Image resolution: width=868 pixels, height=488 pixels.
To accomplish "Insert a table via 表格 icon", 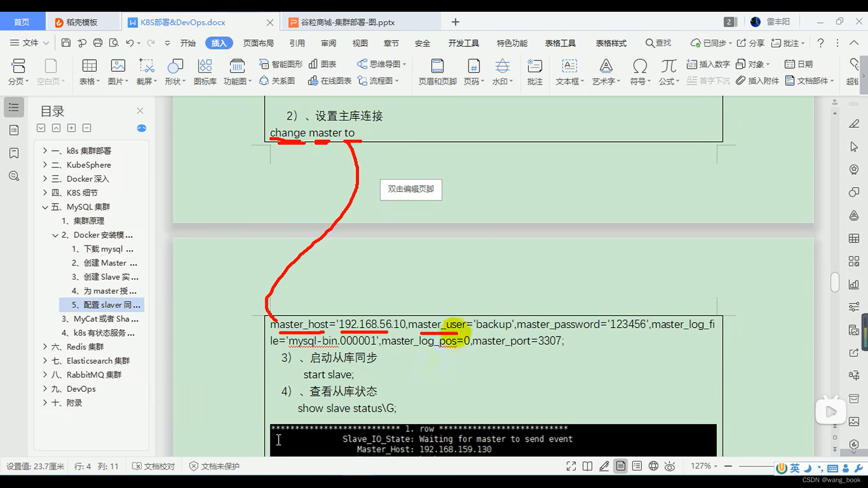I will [89, 72].
